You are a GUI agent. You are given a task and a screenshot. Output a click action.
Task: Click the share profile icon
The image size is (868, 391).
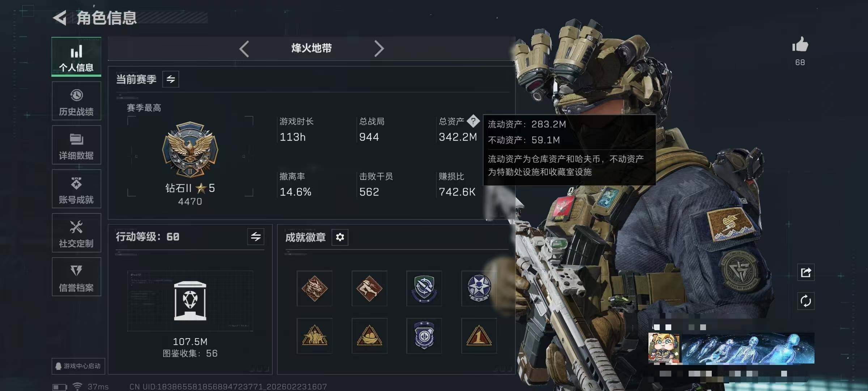806,272
